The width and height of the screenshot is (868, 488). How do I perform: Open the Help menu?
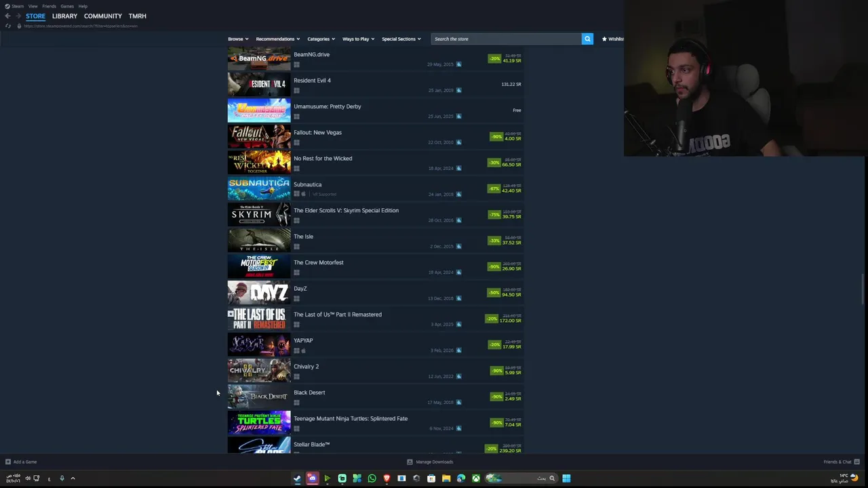[83, 6]
